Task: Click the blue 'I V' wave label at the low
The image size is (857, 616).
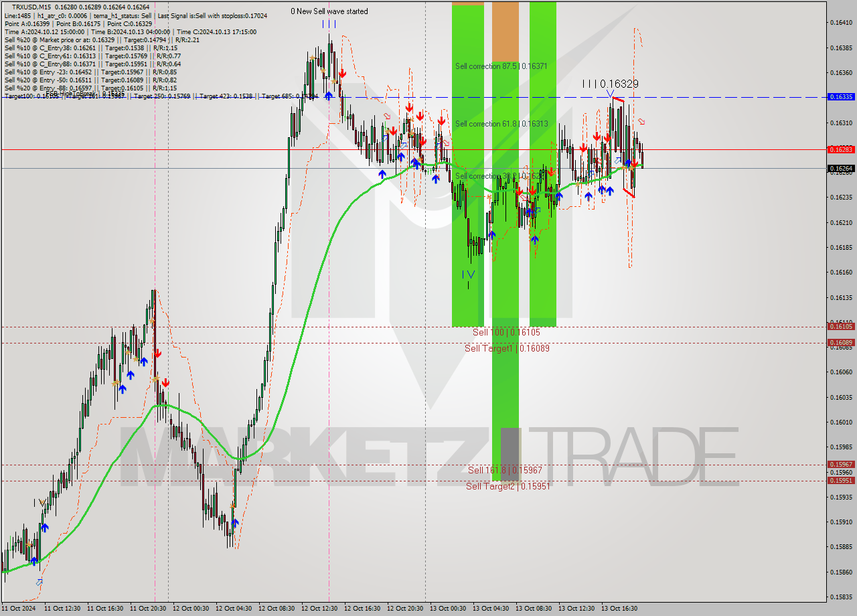Action: [x=469, y=274]
